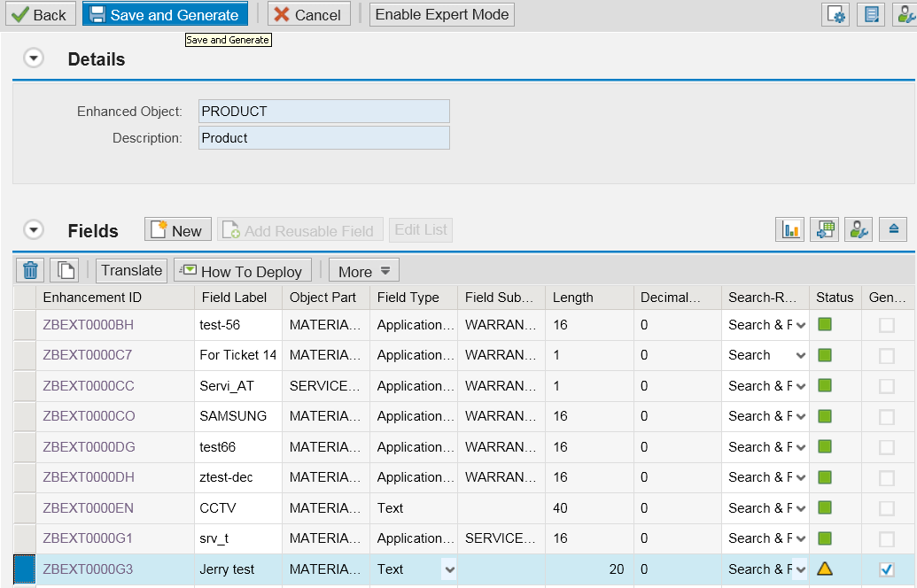The width and height of the screenshot is (917, 588).
Task: Open enhancement ZBEXT0000CC link
Action: [x=89, y=386]
